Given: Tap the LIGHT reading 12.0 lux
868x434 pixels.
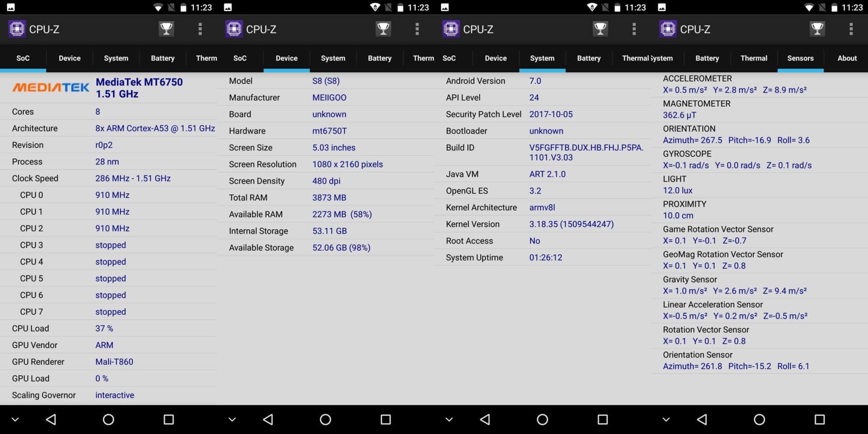Looking at the screenshot, I should pyautogui.click(x=678, y=190).
